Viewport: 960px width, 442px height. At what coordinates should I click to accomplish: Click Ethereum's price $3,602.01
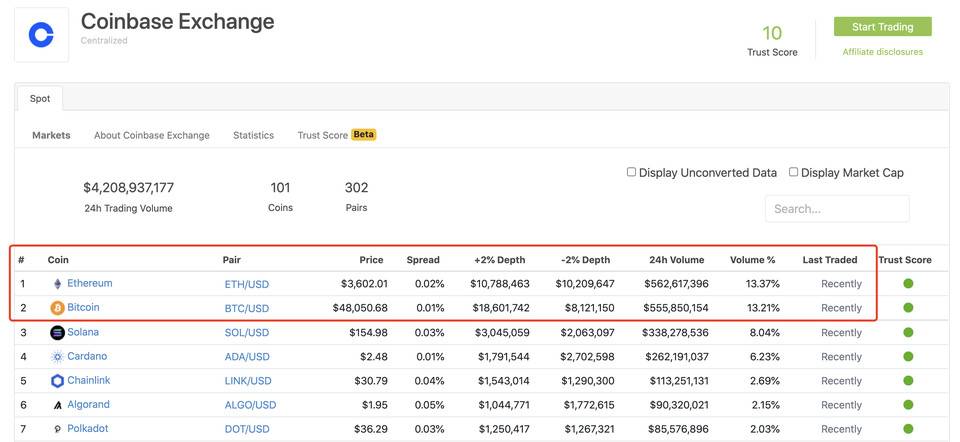point(364,284)
